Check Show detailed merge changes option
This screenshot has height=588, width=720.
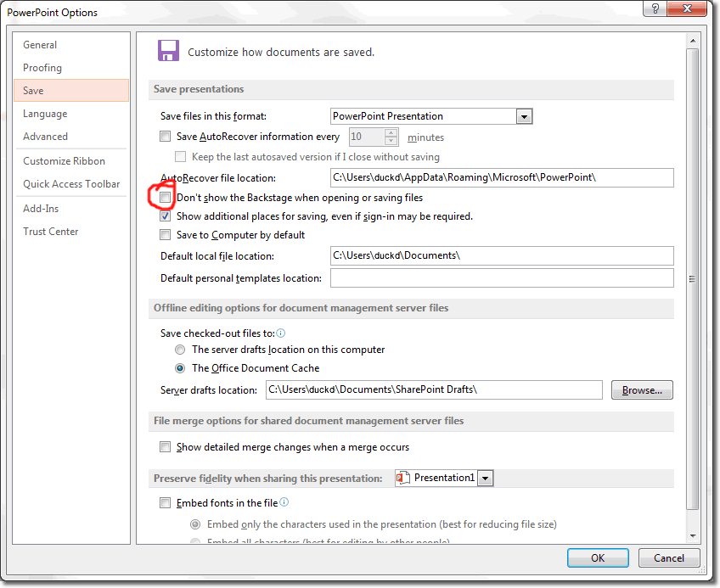click(x=165, y=446)
